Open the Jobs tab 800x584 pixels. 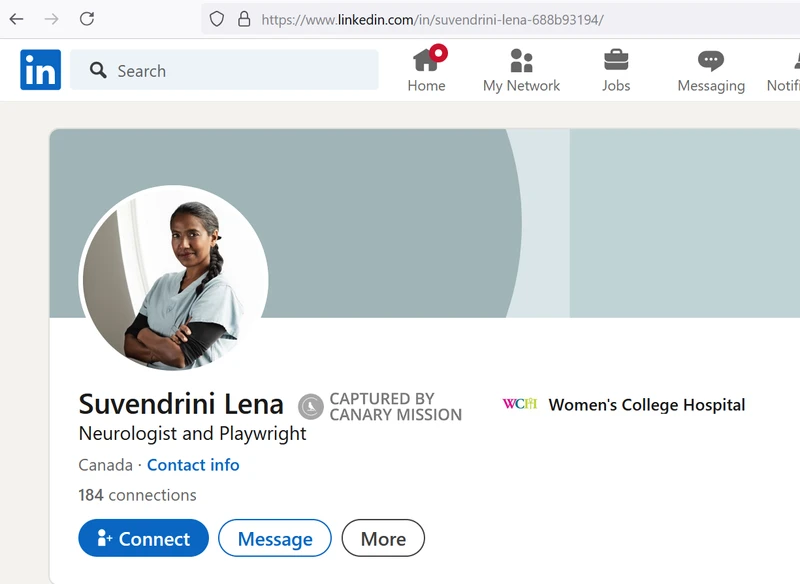616,70
